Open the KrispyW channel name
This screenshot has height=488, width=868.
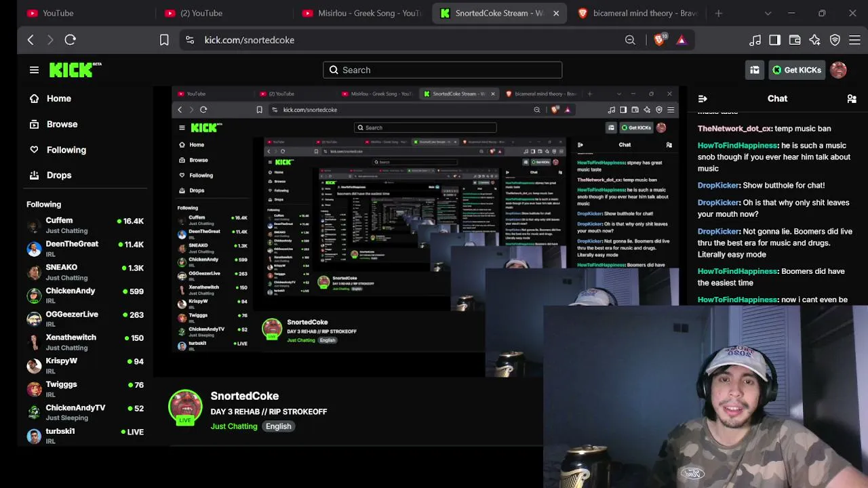[62, 361]
